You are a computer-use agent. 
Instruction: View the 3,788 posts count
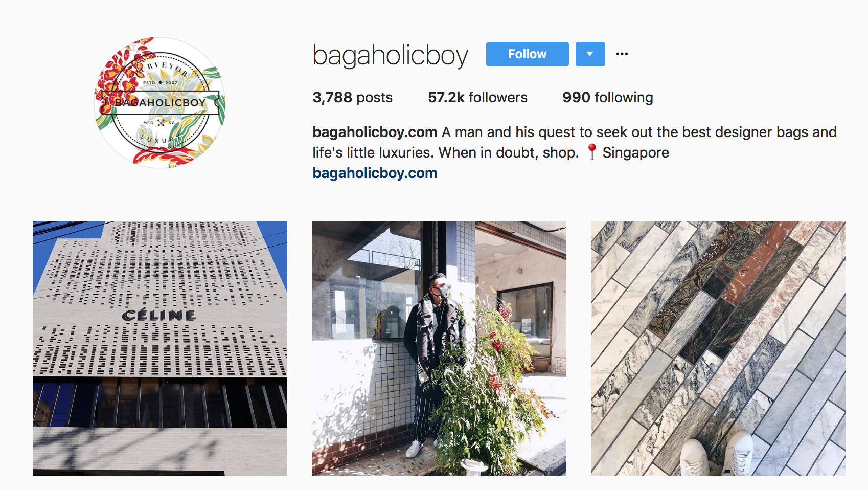pos(353,97)
